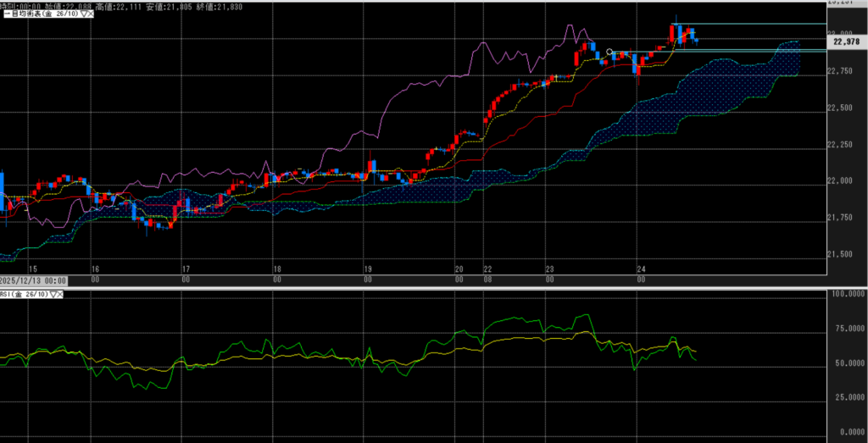The width and height of the screenshot is (868, 443).
Task: Open the RSI indicator settings dropdown triangle
Action: [x=53, y=294]
